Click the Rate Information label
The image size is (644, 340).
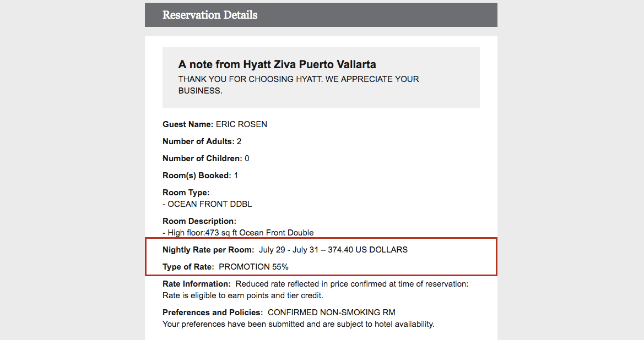click(197, 284)
